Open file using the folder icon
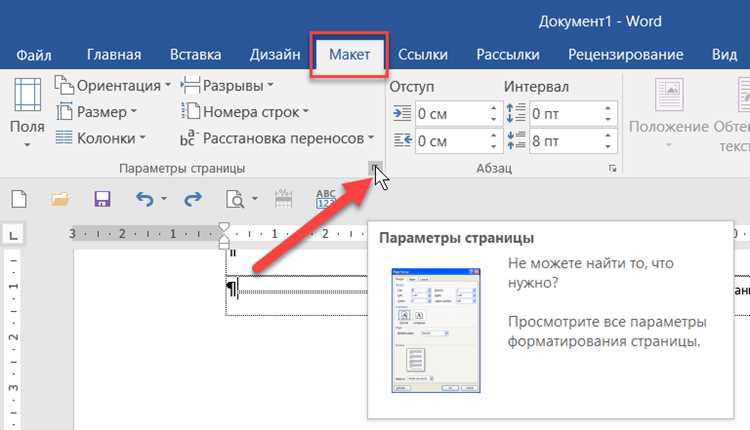750x430 pixels. 60,198
